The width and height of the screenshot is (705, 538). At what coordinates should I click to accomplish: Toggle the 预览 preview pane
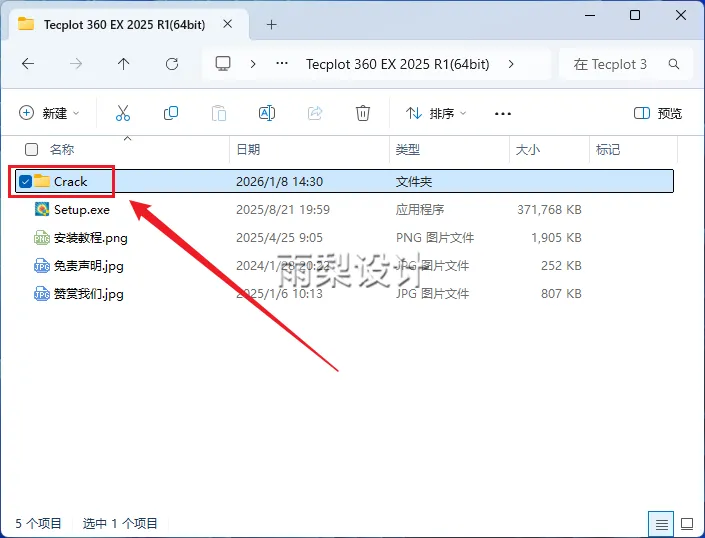[x=658, y=113]
